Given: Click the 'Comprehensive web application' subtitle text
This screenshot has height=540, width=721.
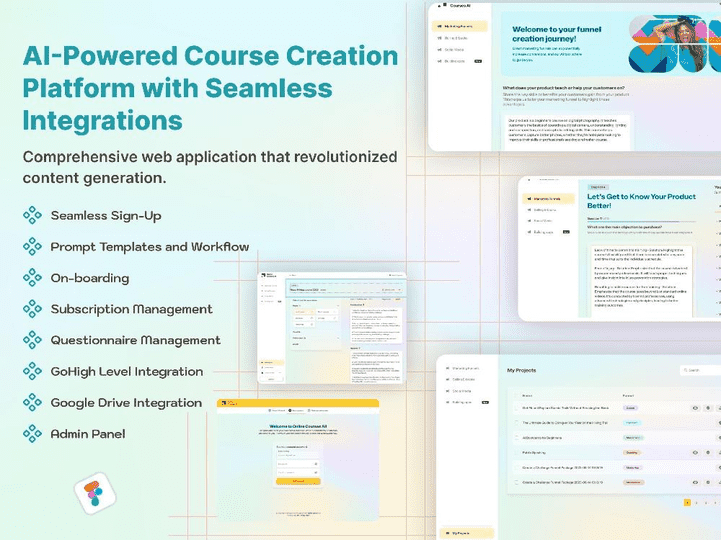Looking at the screenshot, I should point(210,167).
